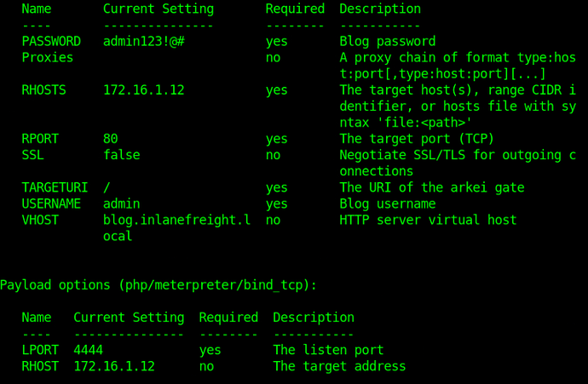Click the Proxies option name
Viewport: 588px width, 384px height.
tap(48, 58)
